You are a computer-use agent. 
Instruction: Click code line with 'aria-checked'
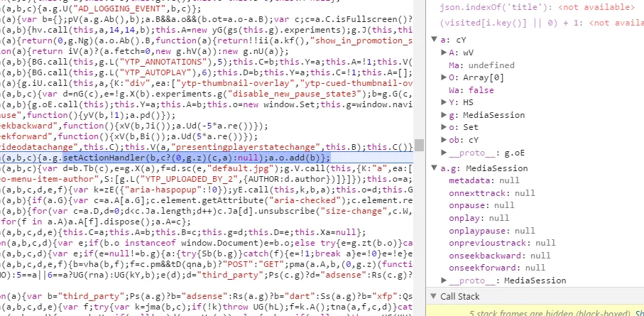[207, 200]
